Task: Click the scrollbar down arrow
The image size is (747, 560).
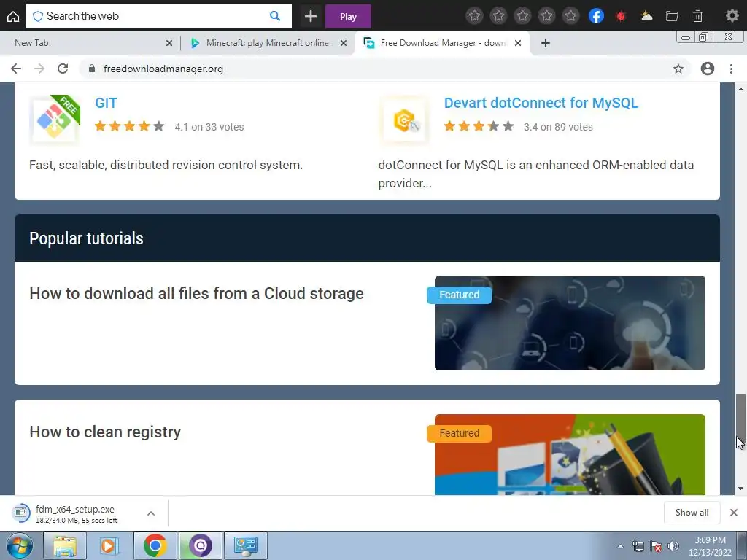Action: (741, 489)
